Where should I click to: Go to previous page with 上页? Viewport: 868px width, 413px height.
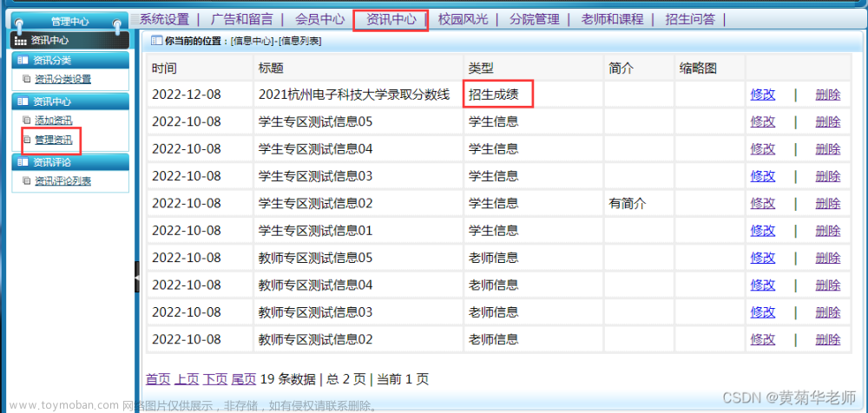pyautogui.click(x=187, y=379)
